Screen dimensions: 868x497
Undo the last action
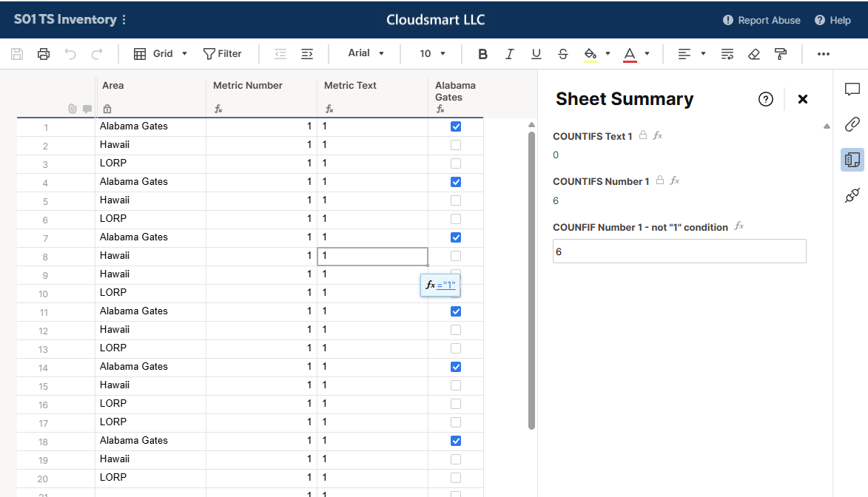point(70,54)
